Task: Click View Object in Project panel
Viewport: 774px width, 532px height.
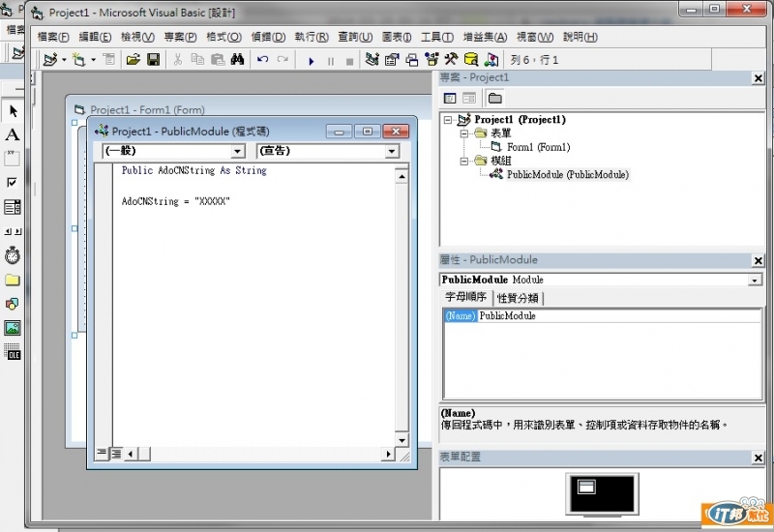Action: 469,98
